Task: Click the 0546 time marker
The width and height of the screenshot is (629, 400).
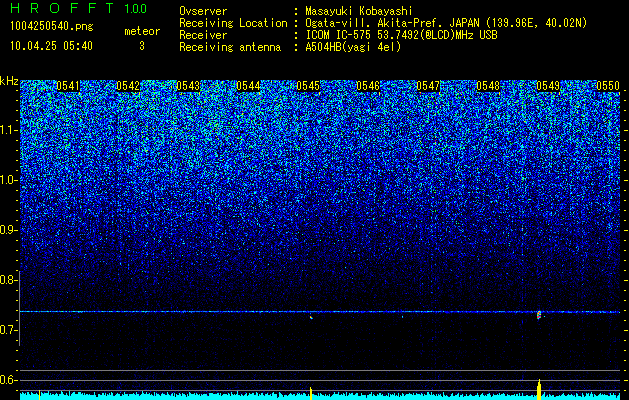Action: point(368,86)
